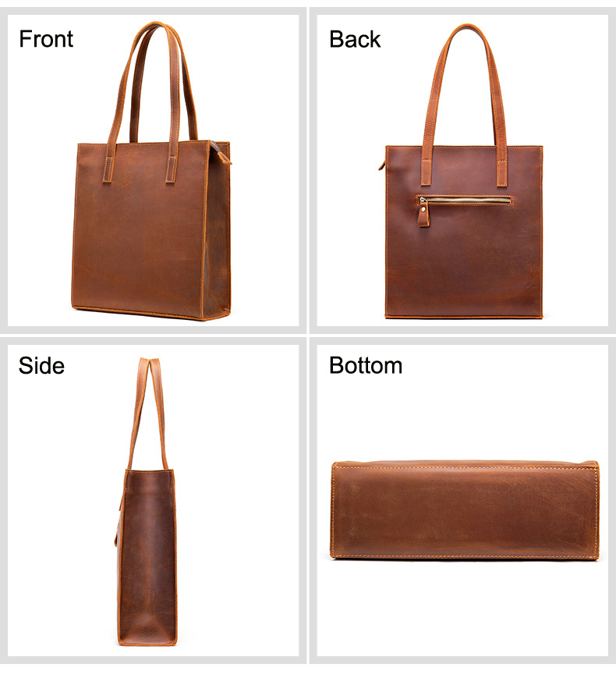Viewport: 616px width, 689px height.
Task: Select the bottom view bag image
Action: 465,510
